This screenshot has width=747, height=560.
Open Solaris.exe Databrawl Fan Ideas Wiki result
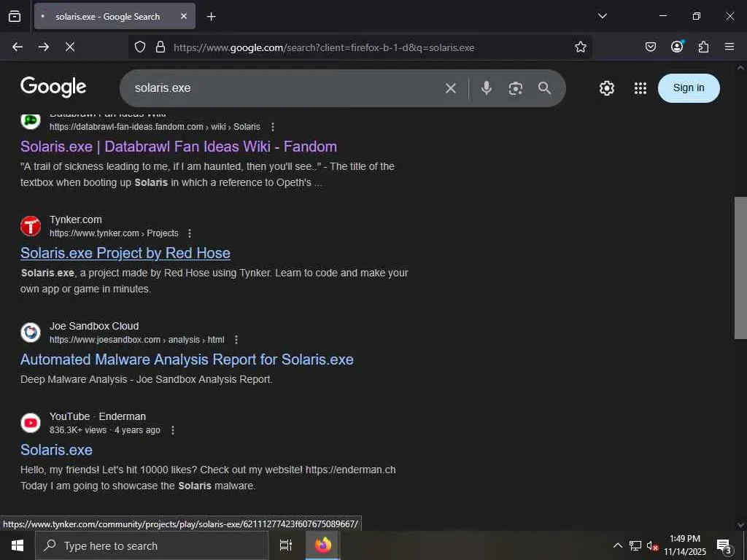coord(179,147)
